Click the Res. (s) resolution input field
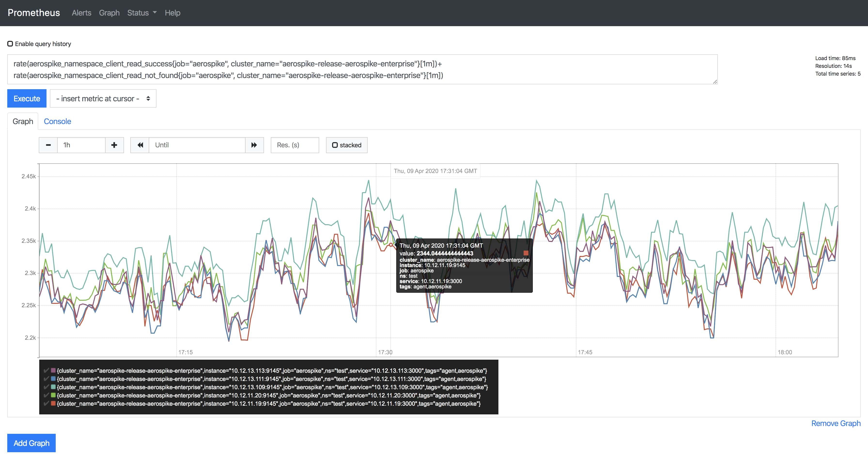The height and width of the screenshot is (459, 868). pyautogui.click(x=294, y=145)
